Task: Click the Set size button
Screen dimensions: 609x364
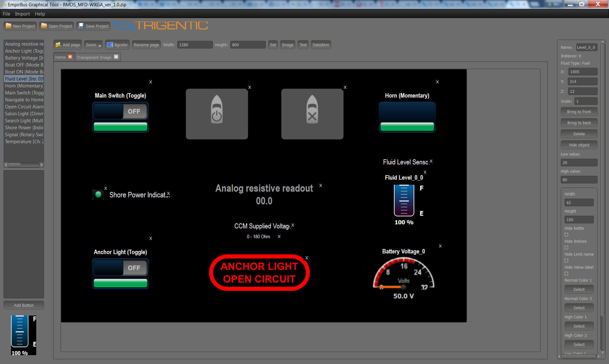Action: 273,45
